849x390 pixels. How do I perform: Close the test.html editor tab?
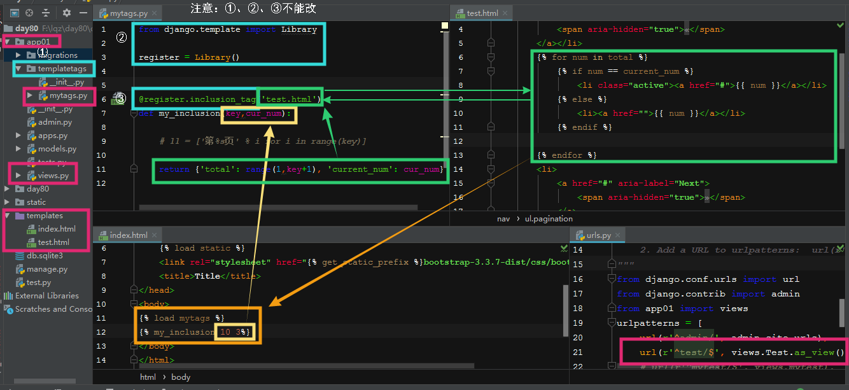coord(504,13)
